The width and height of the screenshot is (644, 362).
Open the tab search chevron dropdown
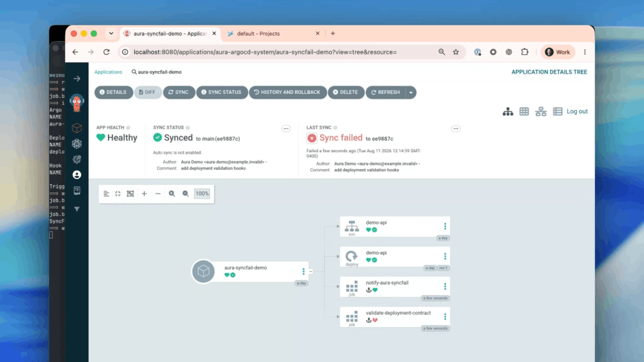111,34
